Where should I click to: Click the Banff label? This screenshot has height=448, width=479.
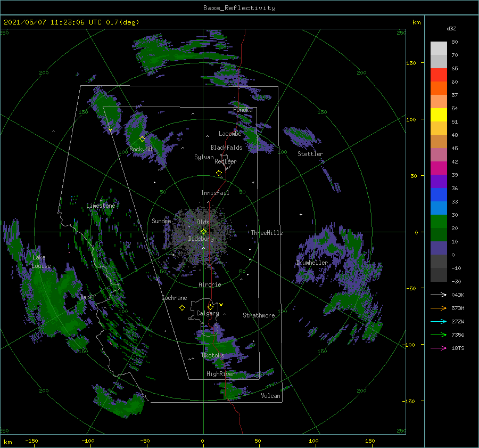[88, 297]
